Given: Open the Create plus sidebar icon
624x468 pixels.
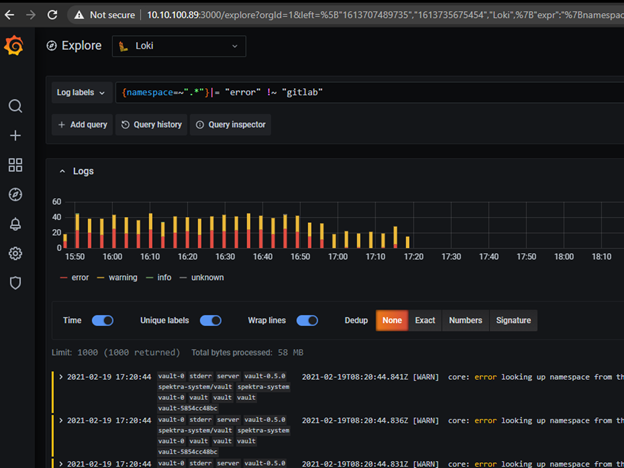Looking at the screenshot, I should click(15, 135).
